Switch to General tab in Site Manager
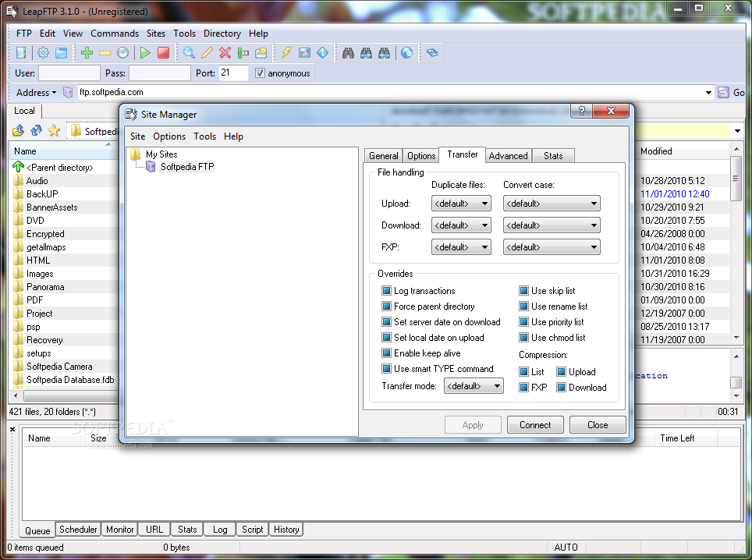The width and height of the screenshot is (752, 560). (383, 156)
